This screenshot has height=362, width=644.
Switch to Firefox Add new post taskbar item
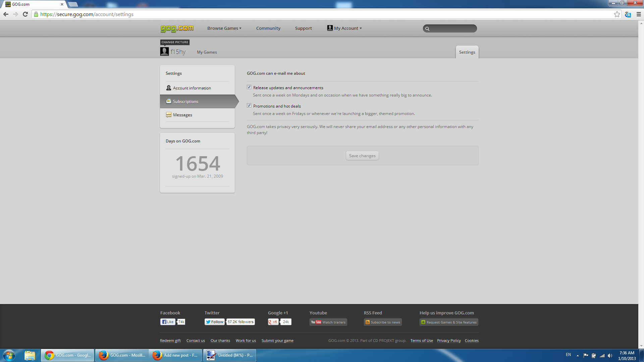click(x=175, y=355)
